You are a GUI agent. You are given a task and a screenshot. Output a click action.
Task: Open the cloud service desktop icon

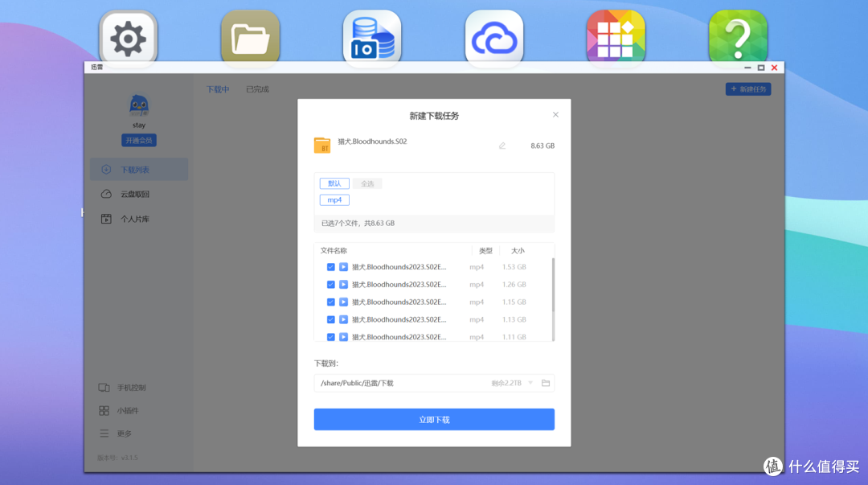tap(494, 38)
